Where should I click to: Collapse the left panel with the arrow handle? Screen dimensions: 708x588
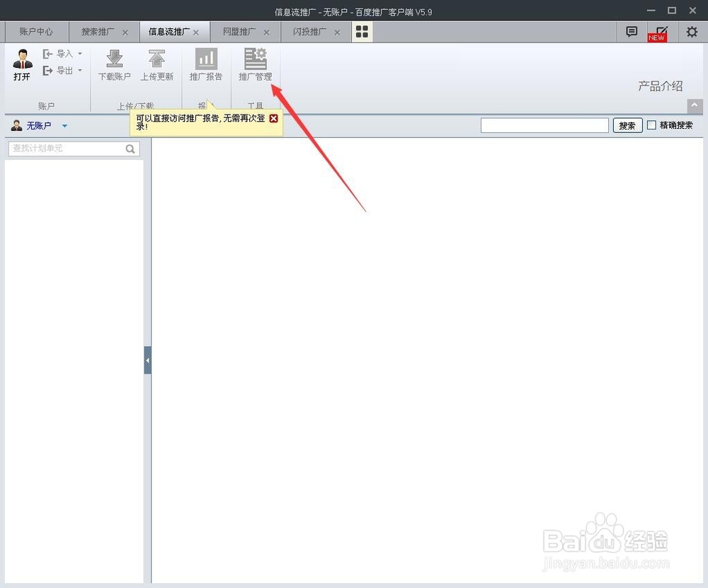(147, 360)
